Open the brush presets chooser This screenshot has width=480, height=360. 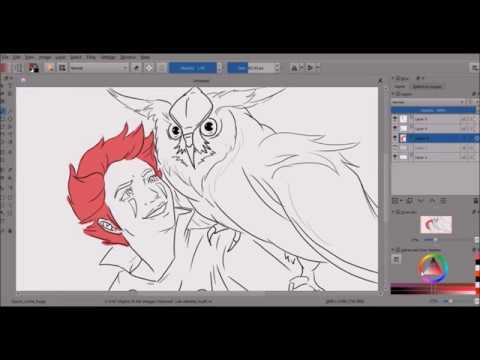tap(62, 68)
